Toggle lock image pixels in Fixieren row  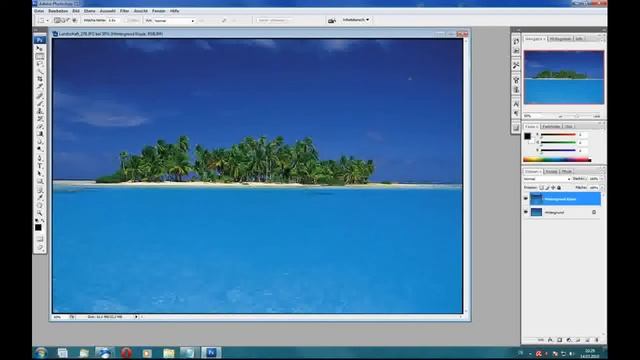pos(547,187)
